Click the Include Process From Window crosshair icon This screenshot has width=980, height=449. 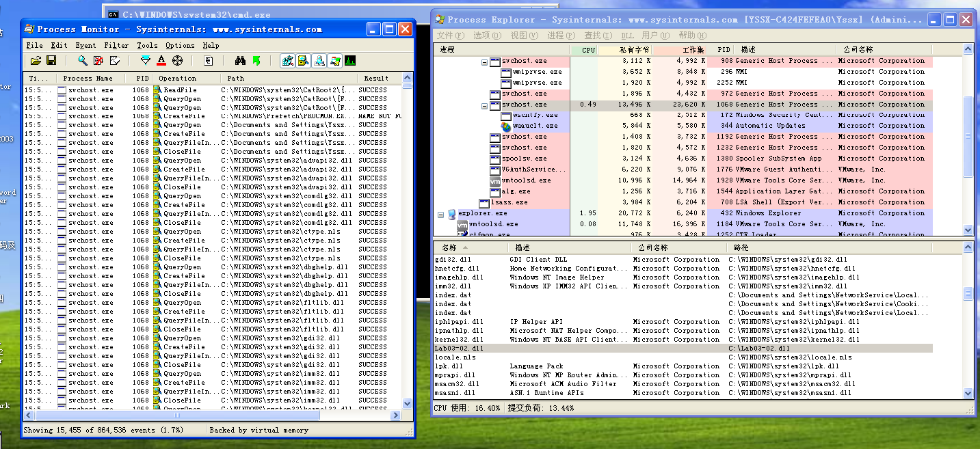click(178, 61)
